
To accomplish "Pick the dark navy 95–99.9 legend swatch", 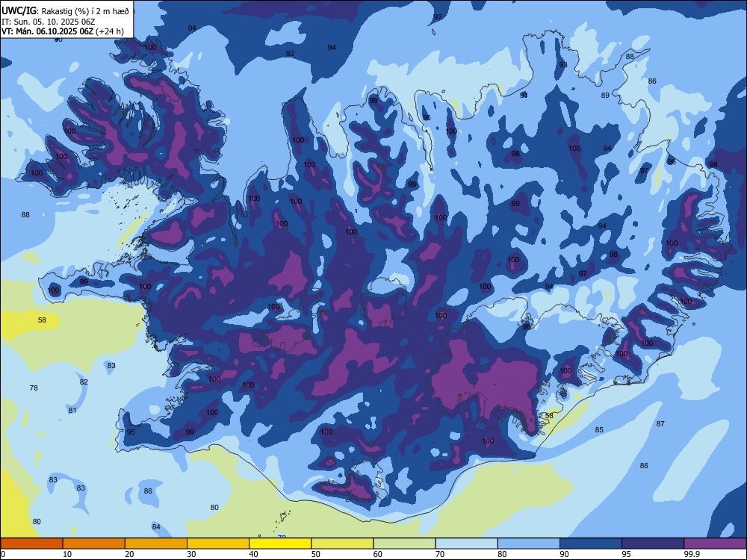I will pos(653,544).
